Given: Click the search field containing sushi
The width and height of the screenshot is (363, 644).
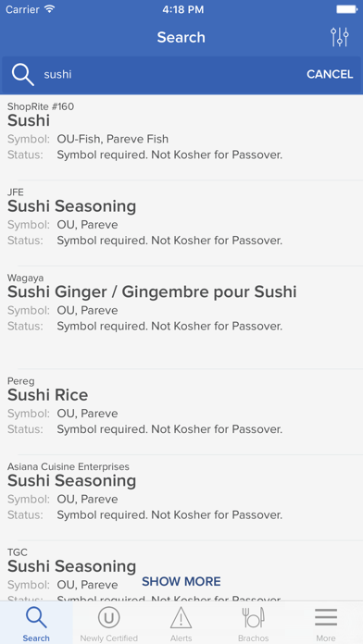Looking at the screenshot, I should click(172, 74).
